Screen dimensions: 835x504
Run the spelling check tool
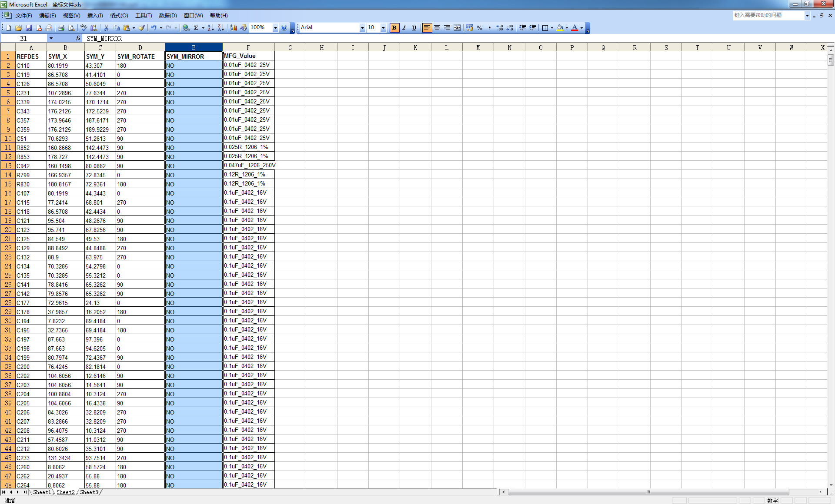(84, 28)
